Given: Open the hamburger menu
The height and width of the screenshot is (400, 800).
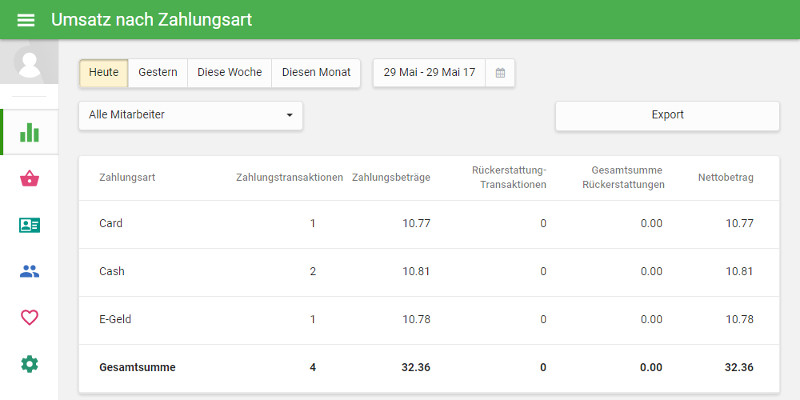Looking at the screenshot, I should (26, 20).
